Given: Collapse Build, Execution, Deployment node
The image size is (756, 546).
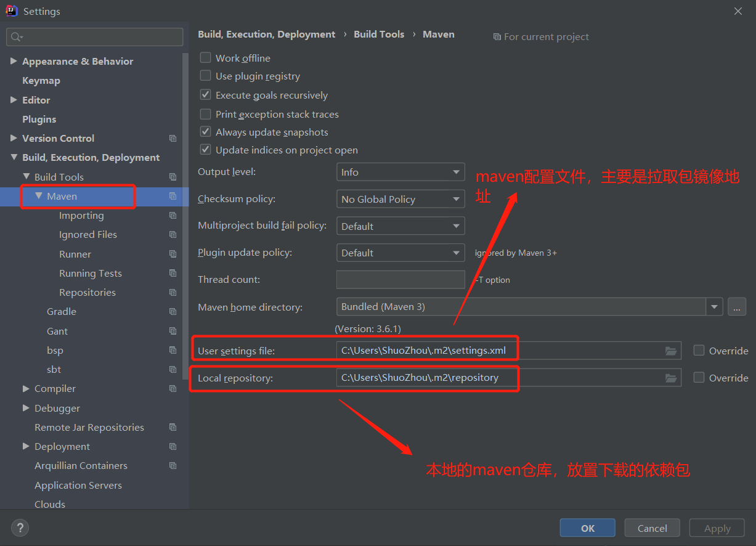Looking at the screenshot, I should click(x=14, y=158).
